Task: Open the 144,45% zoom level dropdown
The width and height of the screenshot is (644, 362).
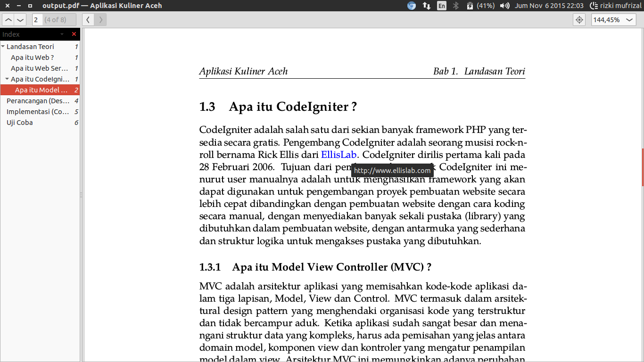Action: pos(613,20)
